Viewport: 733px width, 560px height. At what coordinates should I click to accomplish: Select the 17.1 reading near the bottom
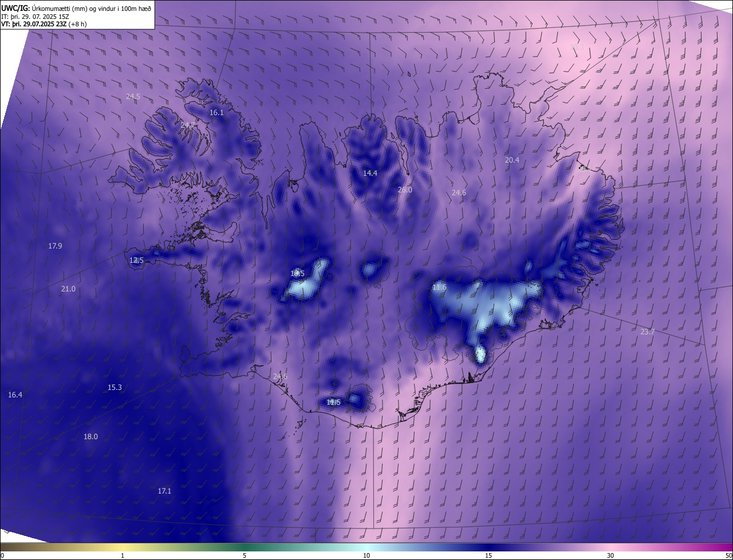click(x=164, y=491)
